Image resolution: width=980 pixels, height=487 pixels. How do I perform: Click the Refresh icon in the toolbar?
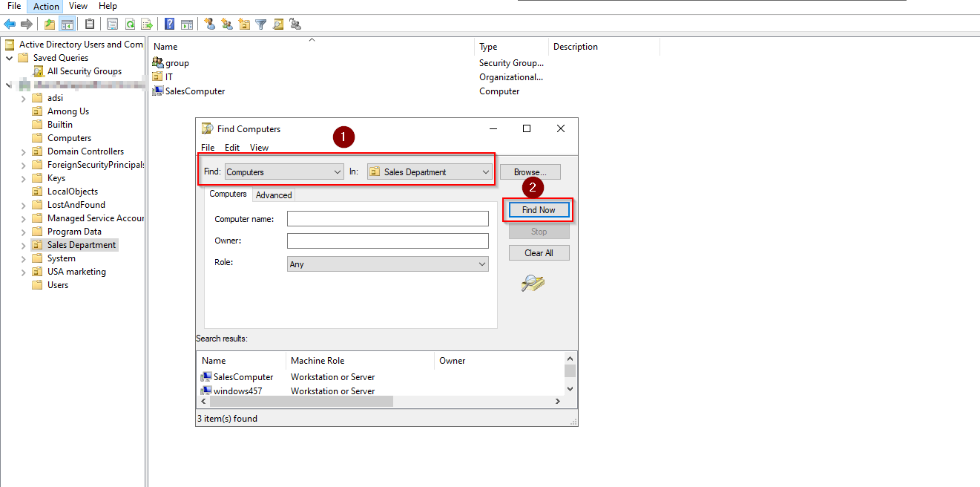click(x=131, y=23)
